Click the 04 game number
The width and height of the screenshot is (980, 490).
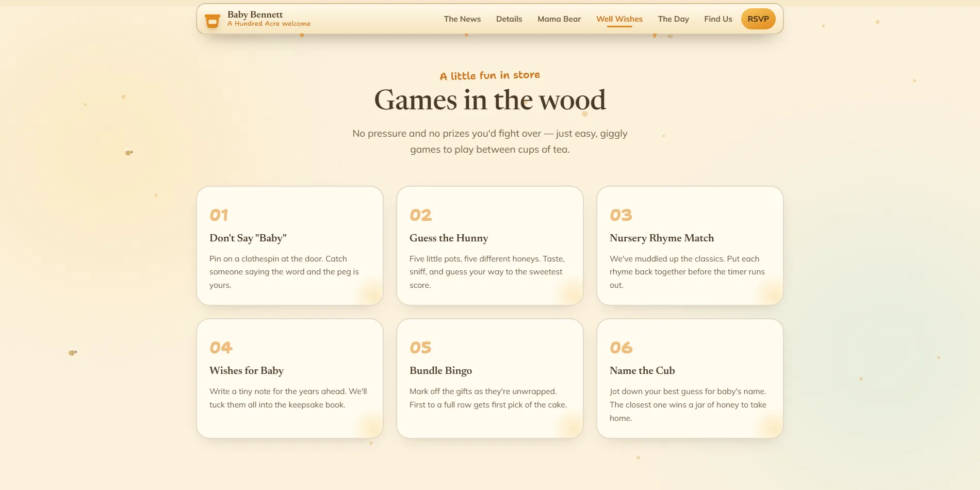221,348
